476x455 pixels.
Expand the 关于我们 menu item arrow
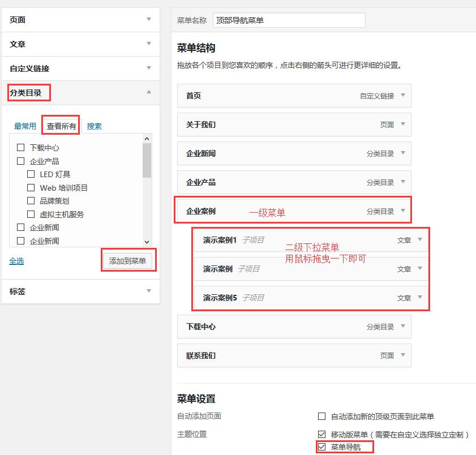coord(403,125)
